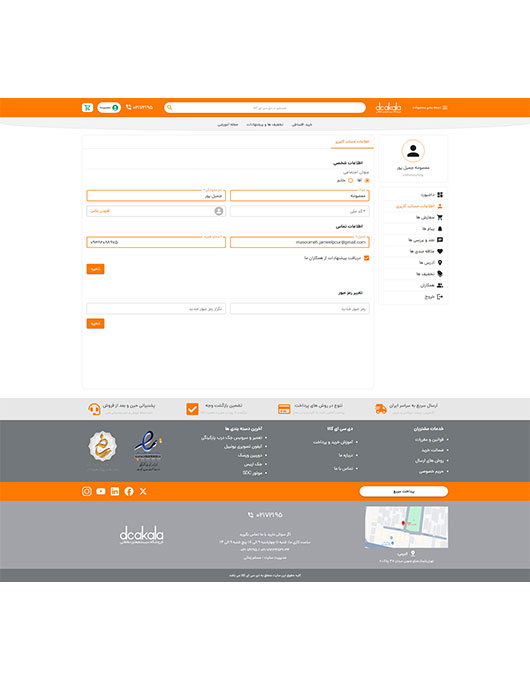Click the email input field
The image size is (530, 680).
pos(300,242)
